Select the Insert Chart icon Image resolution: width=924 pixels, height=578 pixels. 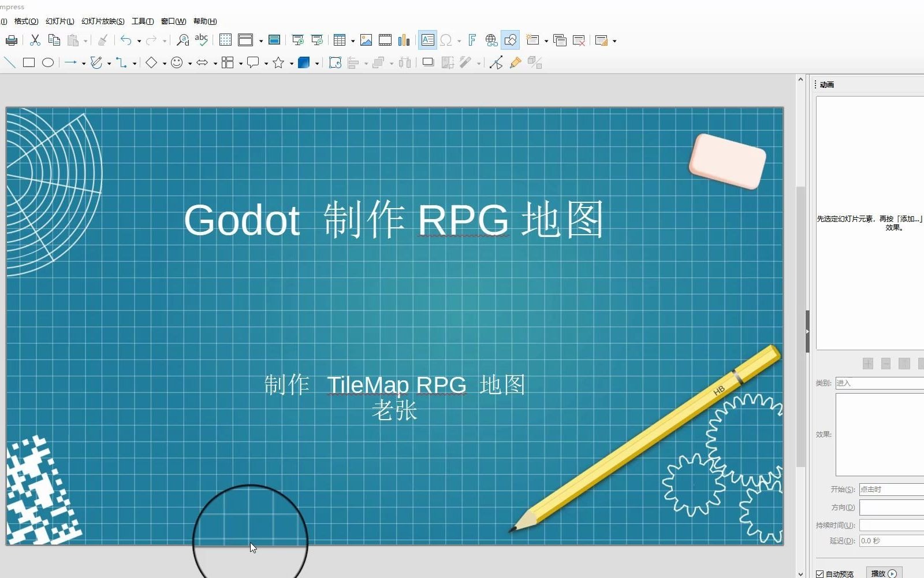404,40
